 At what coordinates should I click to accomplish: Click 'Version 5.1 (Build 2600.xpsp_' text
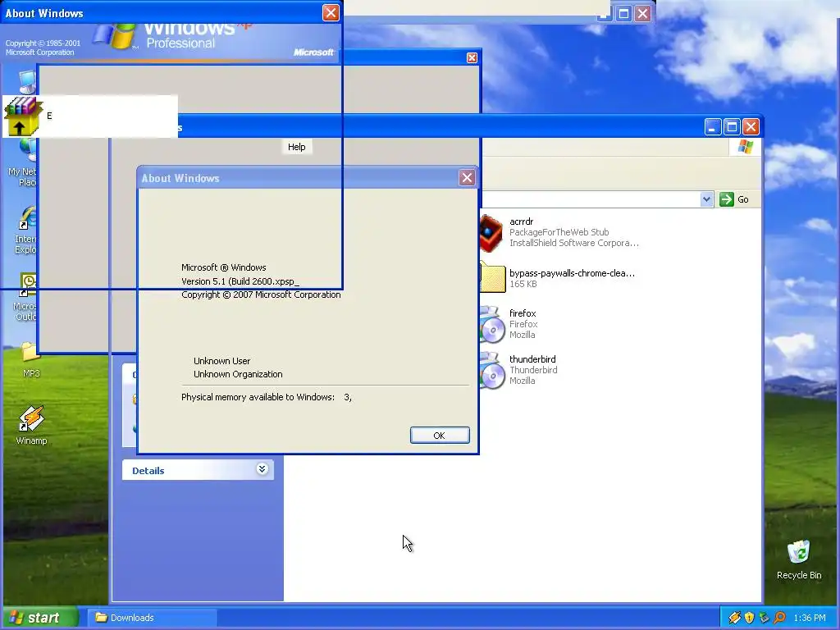[x=240, y=281]
